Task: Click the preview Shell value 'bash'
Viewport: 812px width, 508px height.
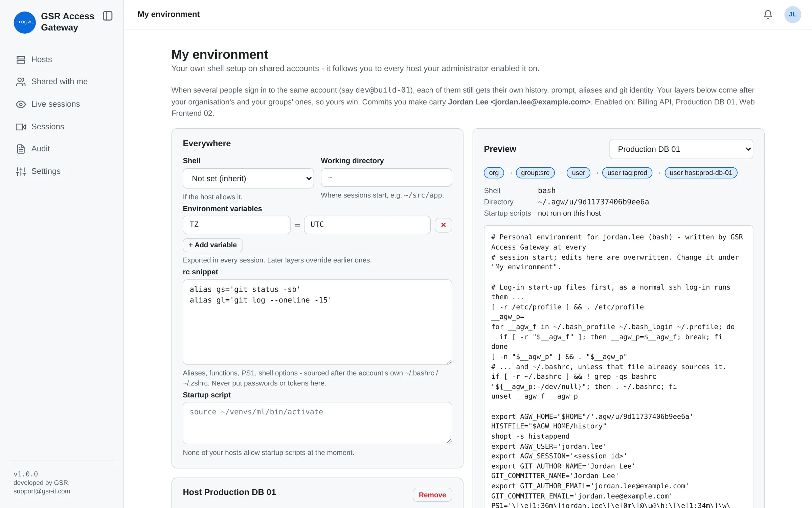Action: (546, 191)
